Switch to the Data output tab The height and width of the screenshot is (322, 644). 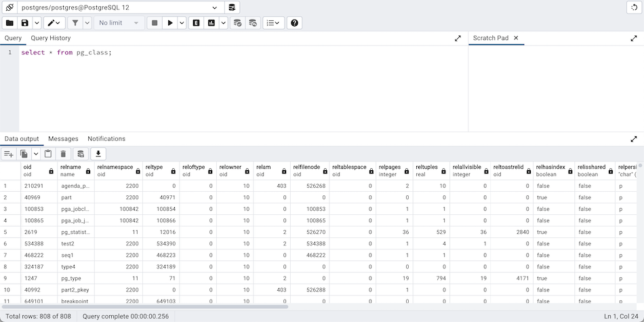[x=22, y=139]
